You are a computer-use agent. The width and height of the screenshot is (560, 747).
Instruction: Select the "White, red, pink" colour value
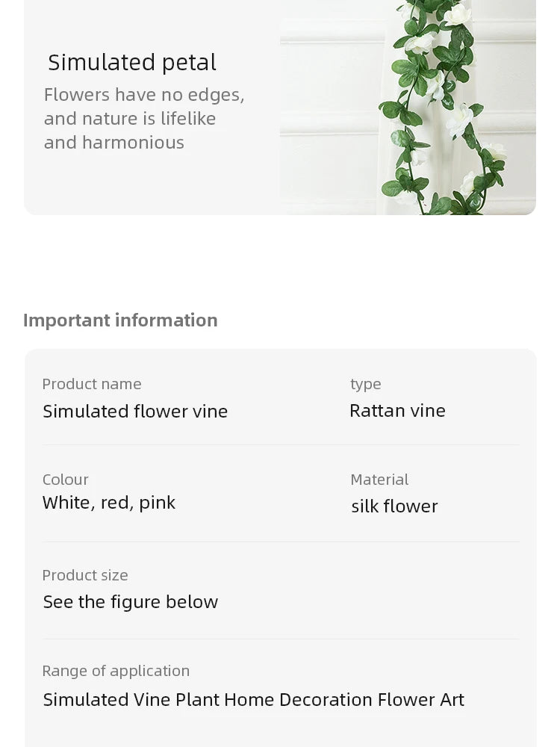point(109,503)
